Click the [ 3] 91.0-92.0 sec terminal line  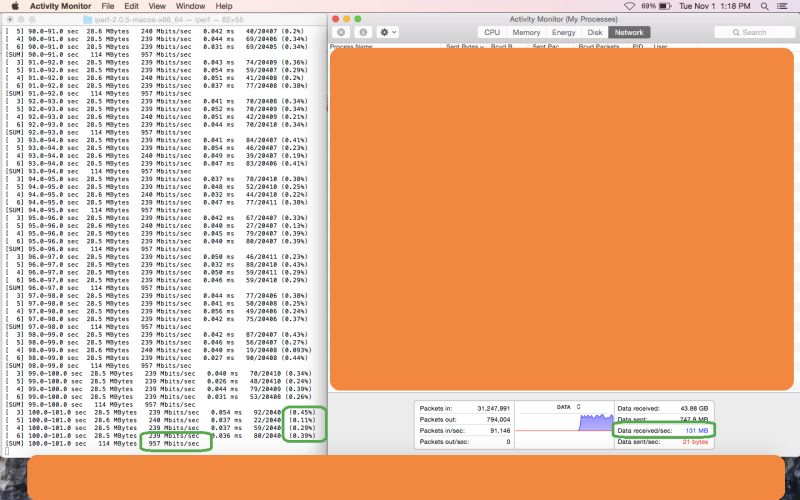(x=156, y=62)
